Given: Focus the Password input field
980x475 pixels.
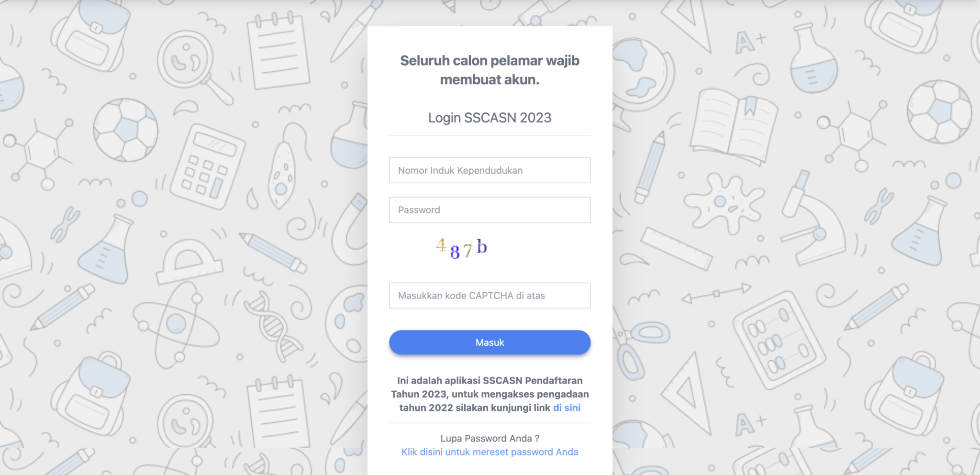Looking at the screenshot, I should (x=490, y=210).
